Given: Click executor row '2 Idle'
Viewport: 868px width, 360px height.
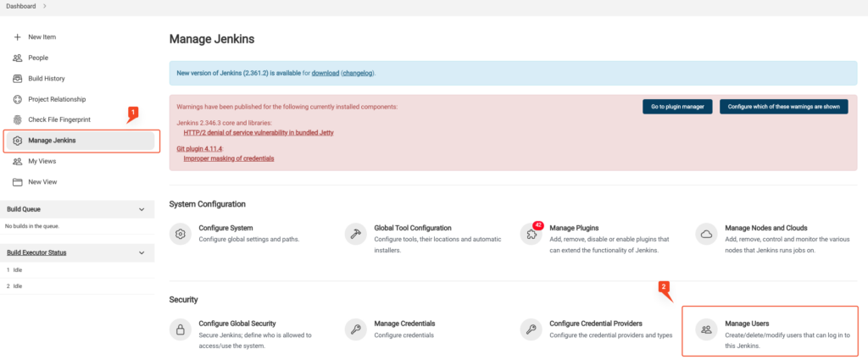Looking at the screenshot, I should coord(77,286).
